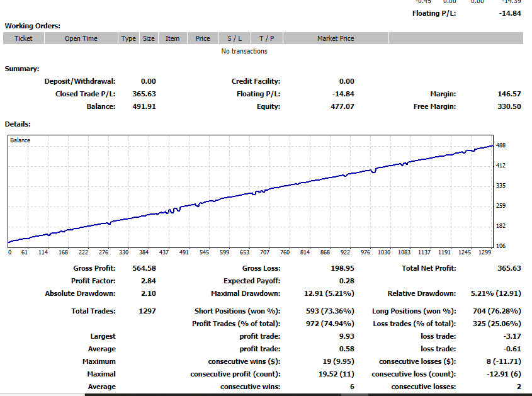Select the Total Trades value 1297
The height and width of the screenshot is (396, 532).
click(x=147, y=311)
